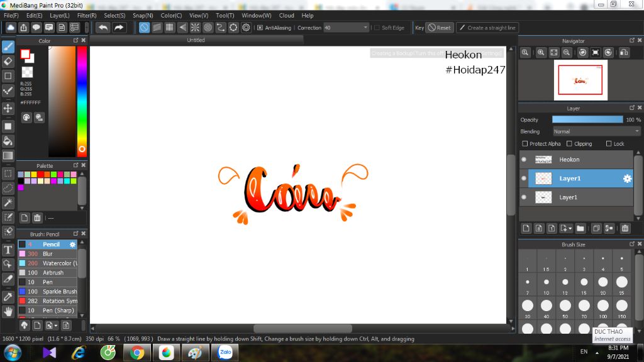Screen dimensions: 644x362
Task: Choose the Dot tool with pen icon
Action: (x=8, y=90)
